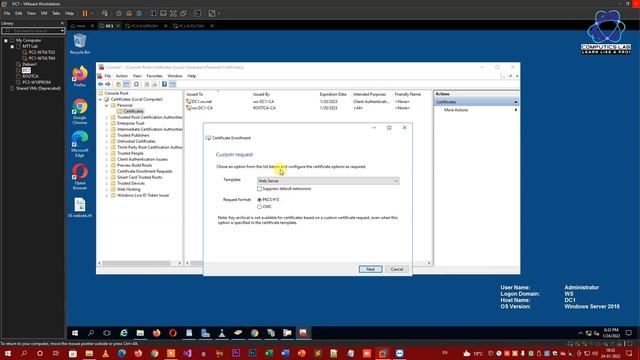640x360 pixels.
Task: Expand the Trusted Publishers node
Action: point(107,135)
